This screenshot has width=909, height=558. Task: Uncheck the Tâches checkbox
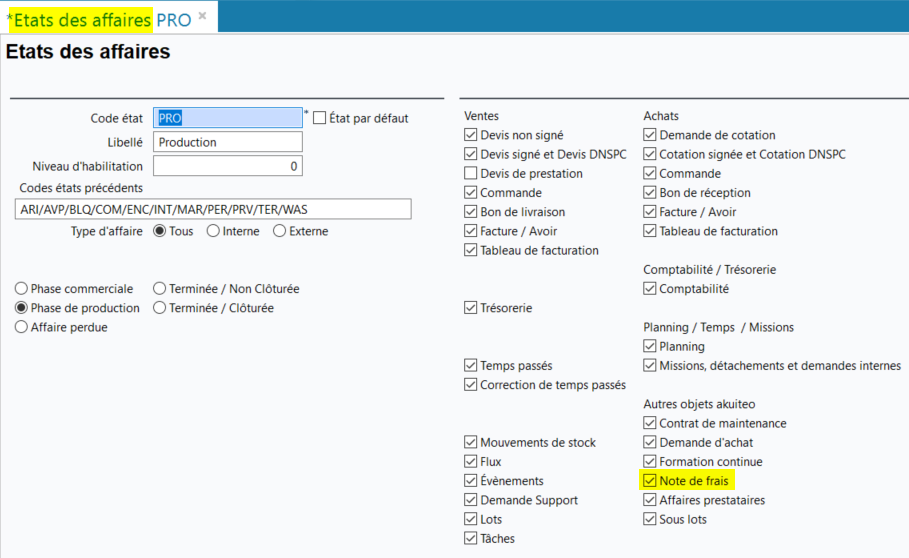tap(471, 538)
